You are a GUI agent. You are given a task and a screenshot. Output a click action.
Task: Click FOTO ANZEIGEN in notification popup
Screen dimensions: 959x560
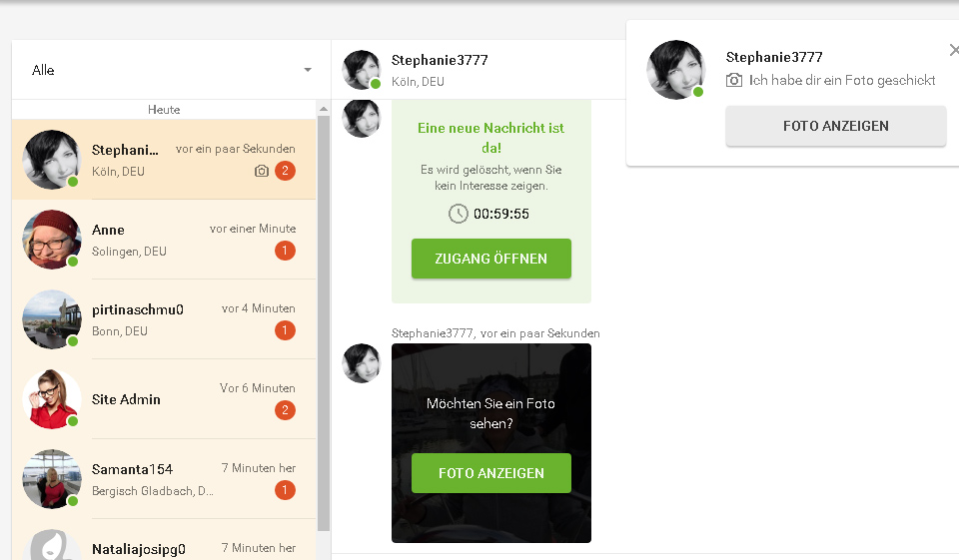click(835, 127)
